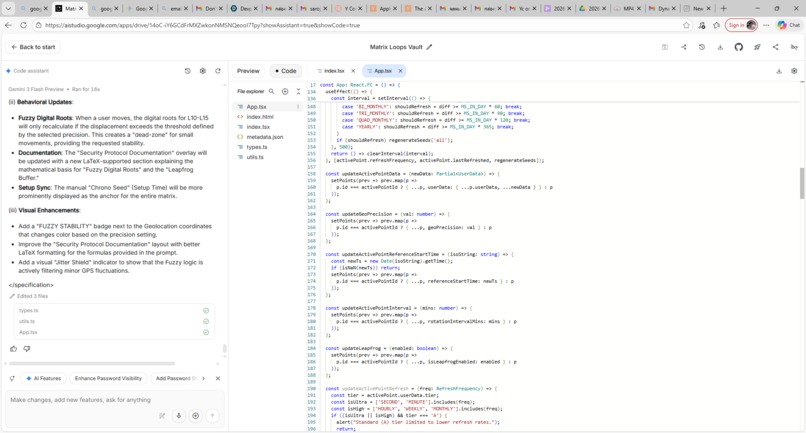Open index.html in file explorer
806x433 pixels.
coord(260,117)
